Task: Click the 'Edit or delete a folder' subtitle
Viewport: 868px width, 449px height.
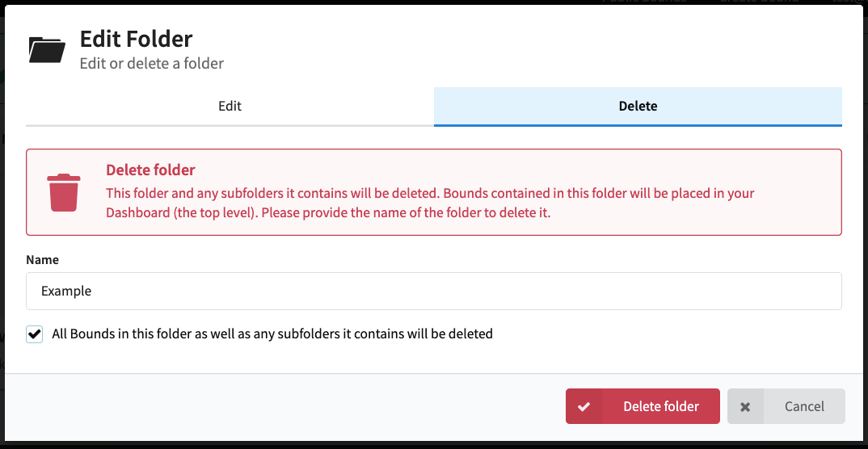Action: pyautogui.click(x=152, y=63)
